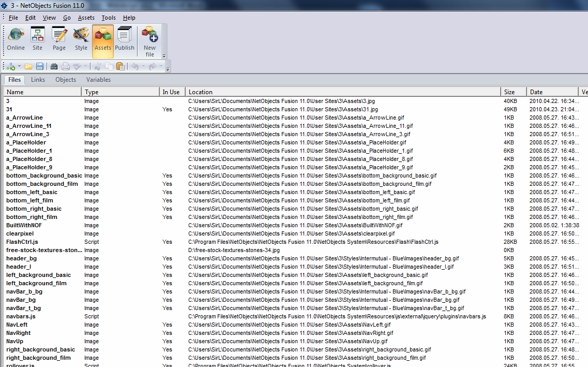
Task: Select the navBar_t_bg asset
Action: pos(24,308)
